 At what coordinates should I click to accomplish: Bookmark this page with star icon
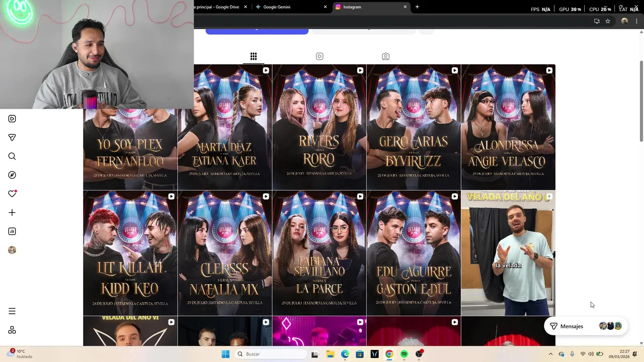[608, 21]
